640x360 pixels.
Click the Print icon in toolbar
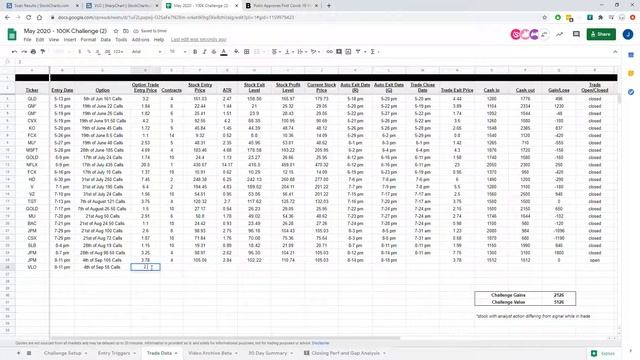33,52
